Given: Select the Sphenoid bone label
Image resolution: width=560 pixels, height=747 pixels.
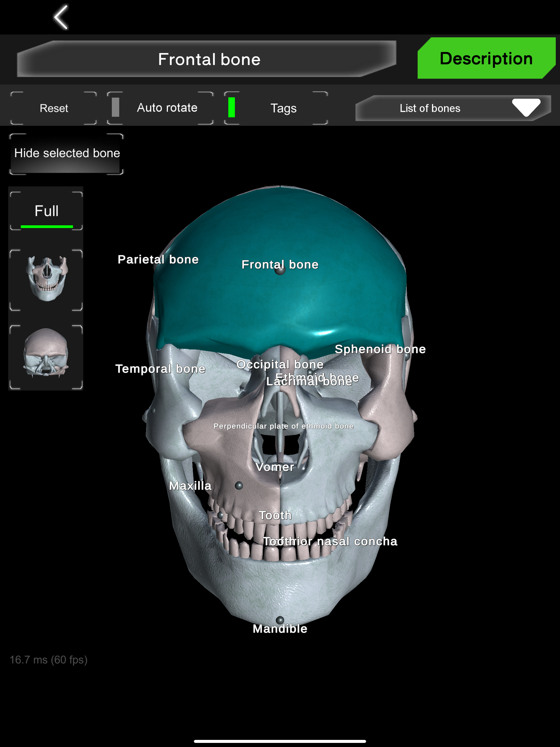Looking at the screenshot, I should (x=380, y=349).
